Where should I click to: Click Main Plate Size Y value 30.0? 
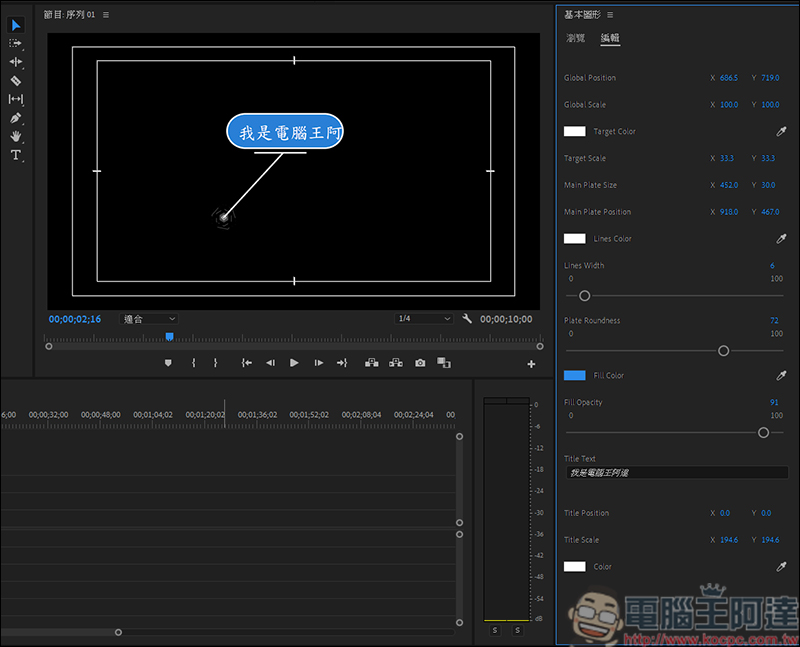point(768,185)
